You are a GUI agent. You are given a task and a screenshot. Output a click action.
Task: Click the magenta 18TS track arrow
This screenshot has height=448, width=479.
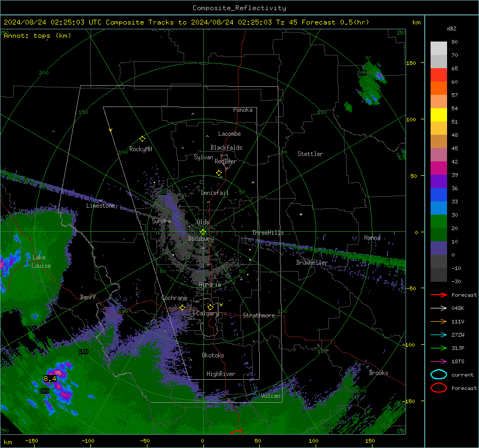click(439, 361)
